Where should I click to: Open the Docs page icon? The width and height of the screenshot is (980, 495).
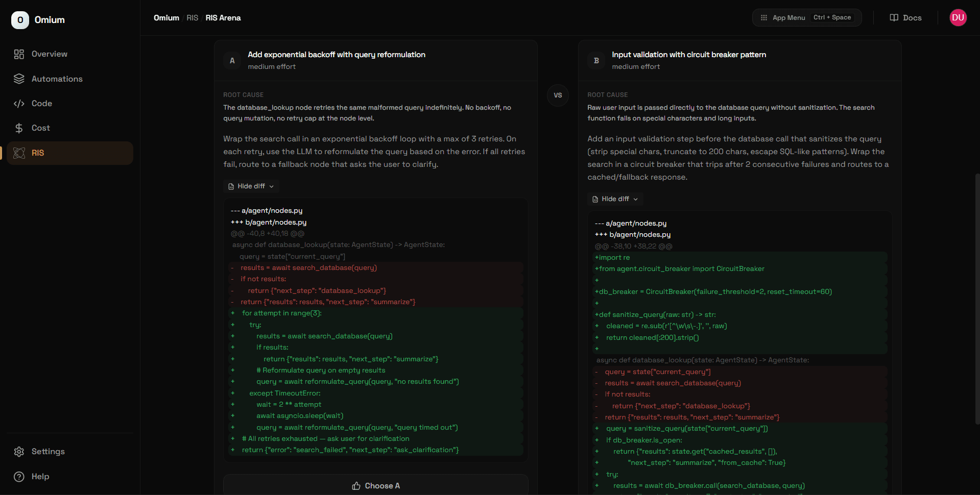894,17
